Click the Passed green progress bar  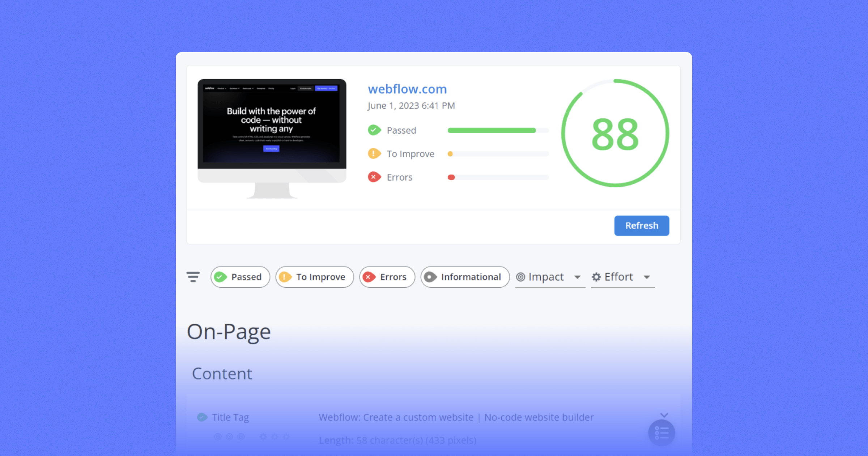click(x=492, y=130)
